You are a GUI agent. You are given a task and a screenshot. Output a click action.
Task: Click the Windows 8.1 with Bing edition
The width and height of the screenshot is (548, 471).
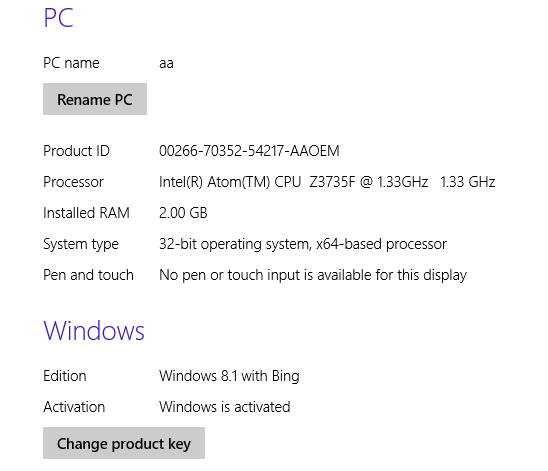[229, 376]
